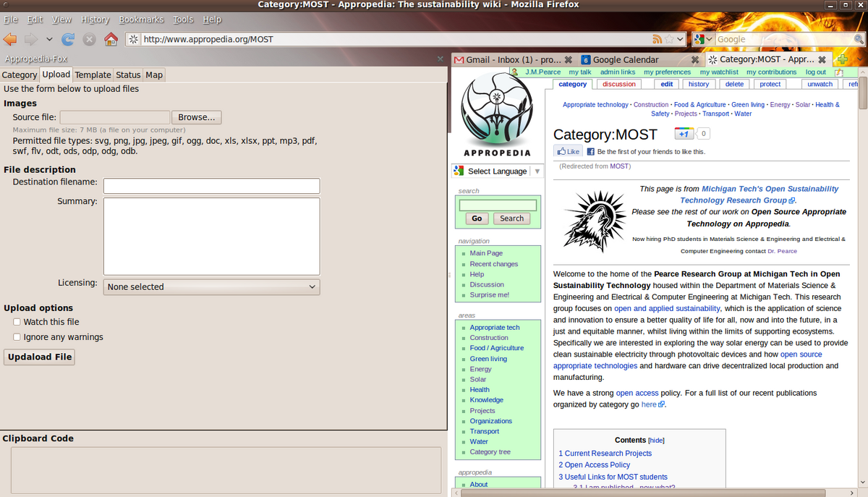Open the URL bar history dropdown
This screenshot has width=868, height=497.
pyautogui.click(x=681, y=39)
